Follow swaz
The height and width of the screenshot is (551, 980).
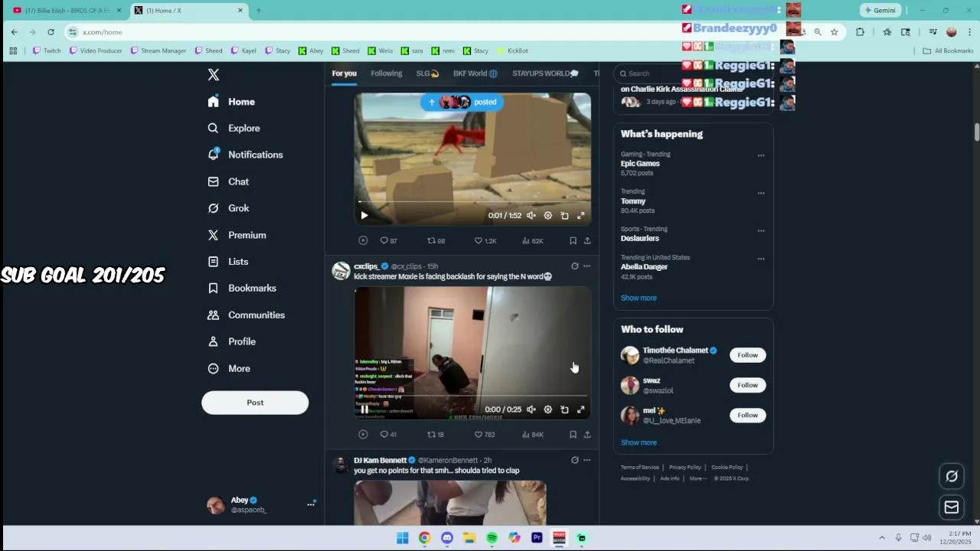point(748,385)
